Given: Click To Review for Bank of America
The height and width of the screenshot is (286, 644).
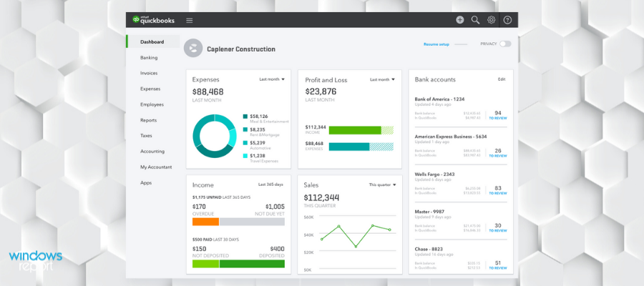Looking at the screenshot, I should pyautogui.click(x=498, y=118).
